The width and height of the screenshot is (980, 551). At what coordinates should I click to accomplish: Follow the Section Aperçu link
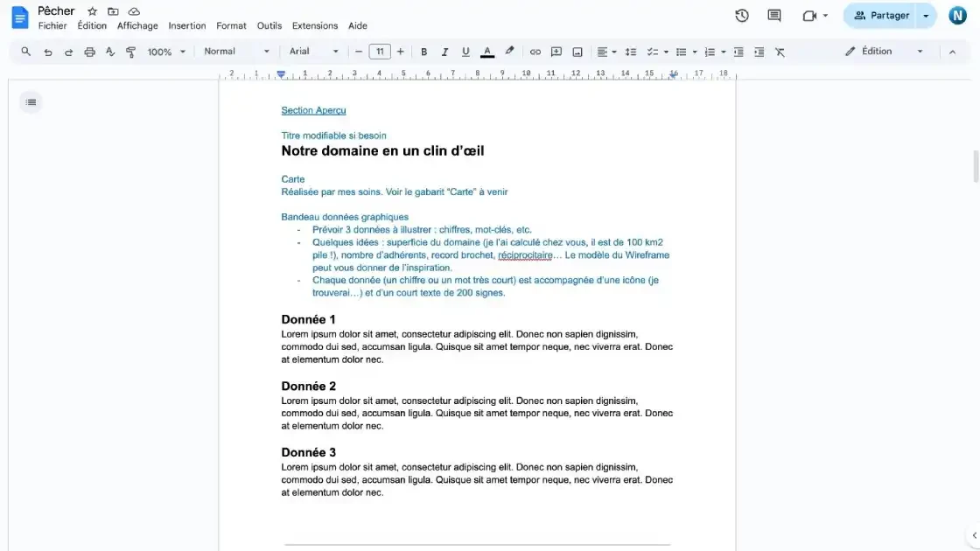[x=313, y=110]
